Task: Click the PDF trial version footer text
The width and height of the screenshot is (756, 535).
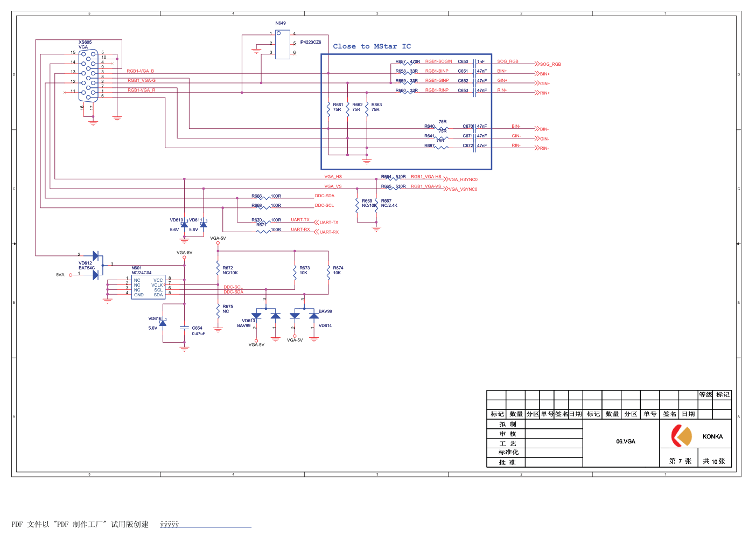Action: pyautogui.click(x=80, y=524)
